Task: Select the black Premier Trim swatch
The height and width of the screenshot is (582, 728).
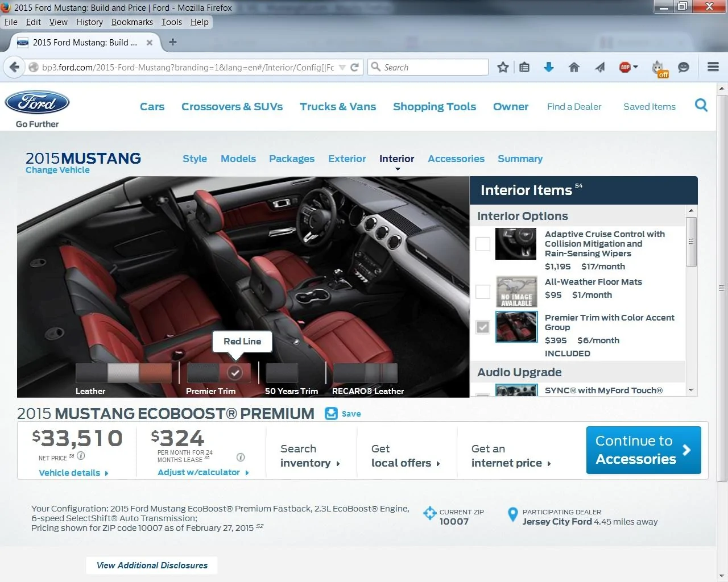Action: [x=202, y=373]
